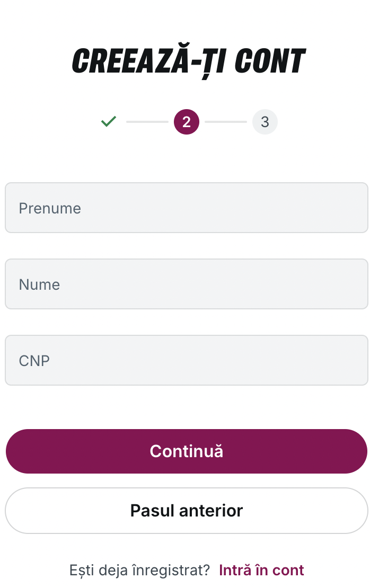Jump to step 3 indicator

[265, 122]
